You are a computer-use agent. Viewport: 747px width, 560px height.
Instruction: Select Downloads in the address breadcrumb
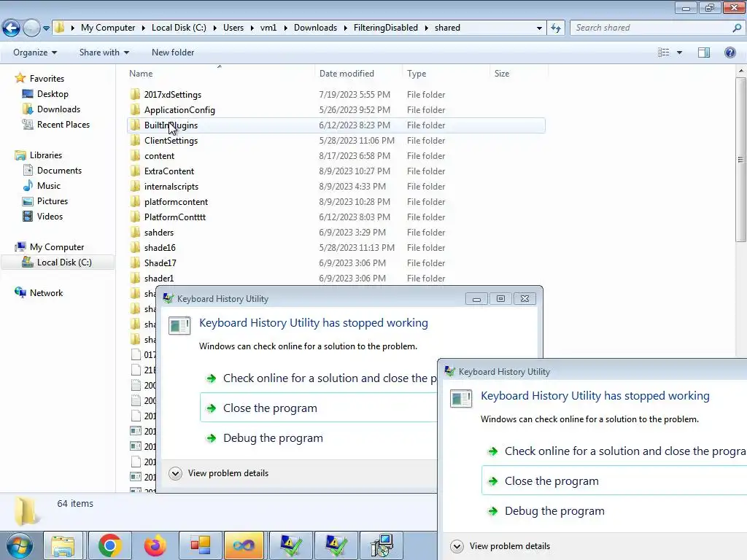315,28
